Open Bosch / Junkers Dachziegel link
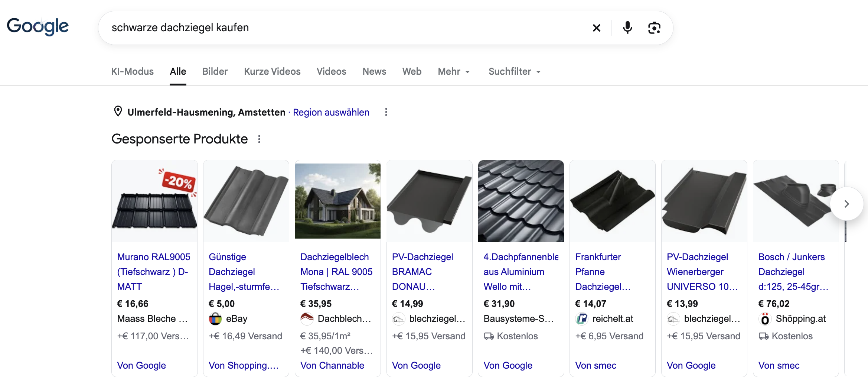Viewport: 868px width, 385px height. click(793, 272)
